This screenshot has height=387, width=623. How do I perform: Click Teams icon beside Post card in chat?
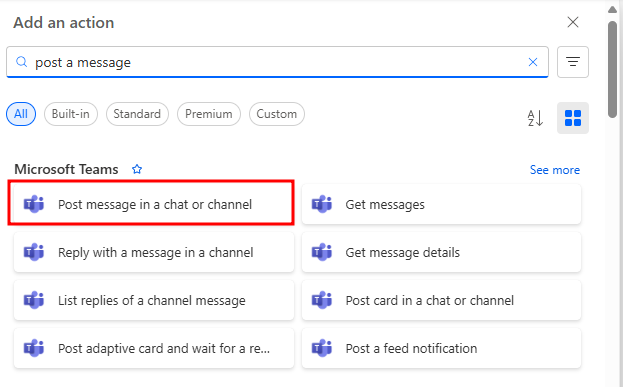click(321, 300)
